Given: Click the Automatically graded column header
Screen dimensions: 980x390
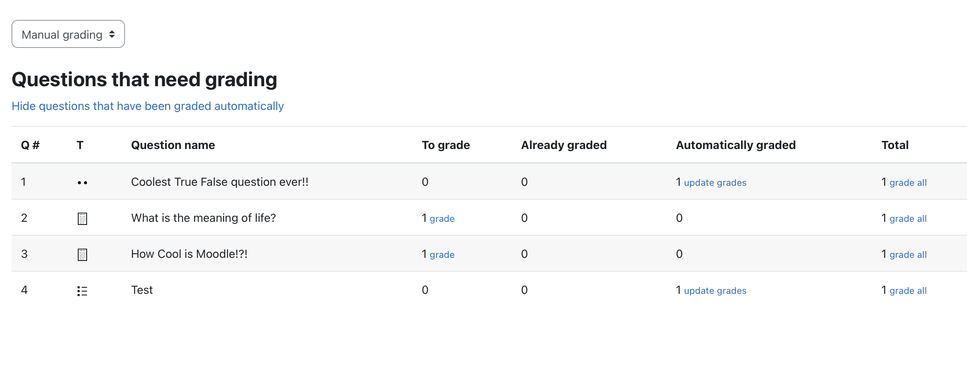Looking at the screenshot, I should [736, 145].
